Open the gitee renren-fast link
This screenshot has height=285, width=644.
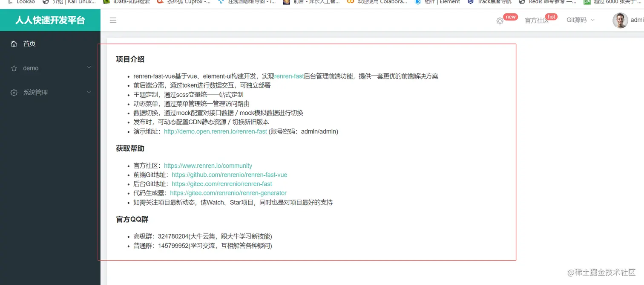pos(222,184)
